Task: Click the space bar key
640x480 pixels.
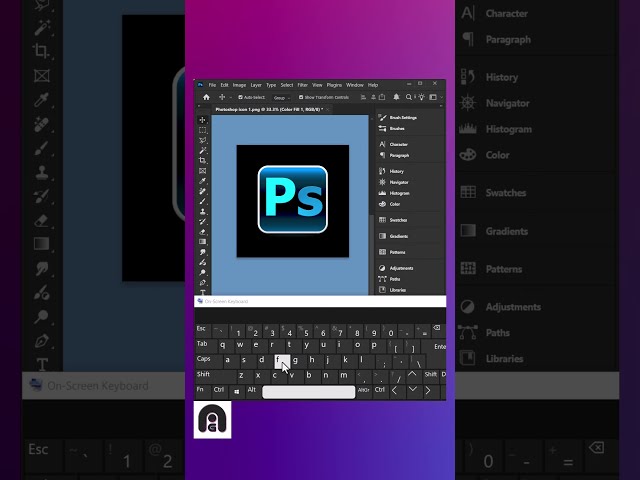Action: point(309,392)
